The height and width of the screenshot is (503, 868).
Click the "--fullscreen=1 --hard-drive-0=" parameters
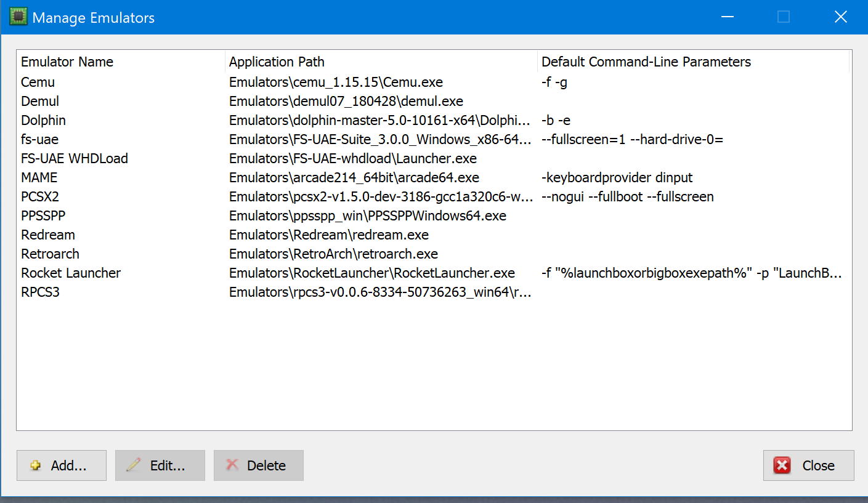click(x=632, y=139)
